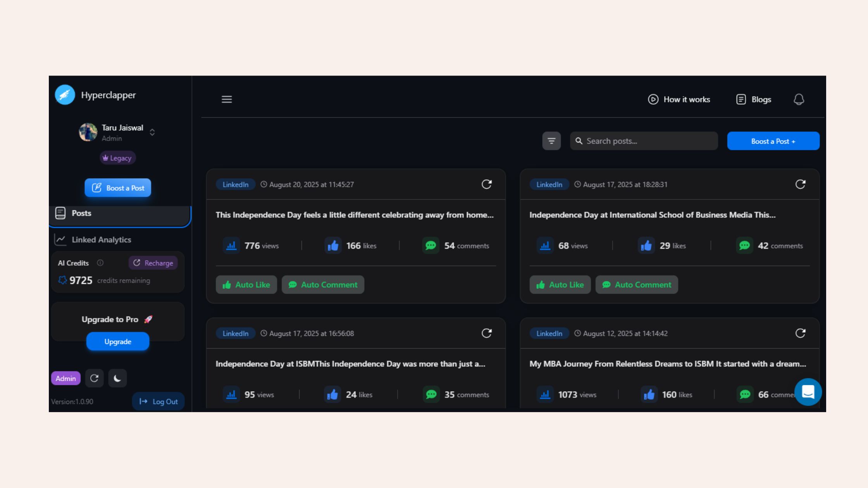Expand Taru Jaiswal account switcher
The width and height of the screenshot is (868, 488).
[x=152, y=132]
